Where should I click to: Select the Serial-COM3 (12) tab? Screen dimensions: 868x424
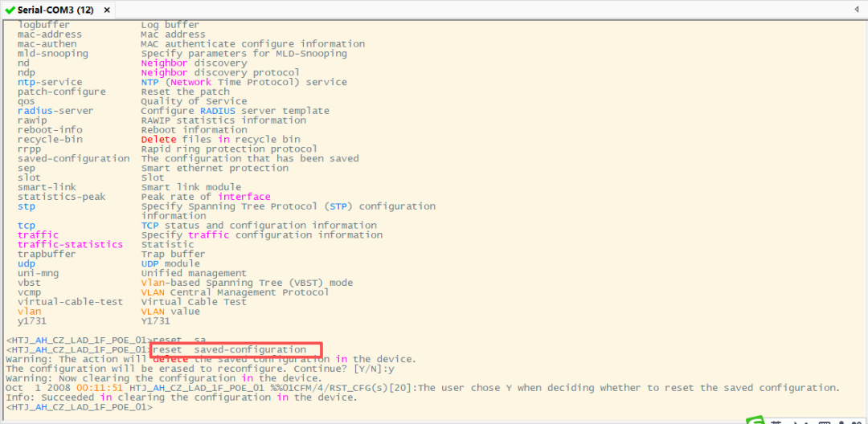55,10
